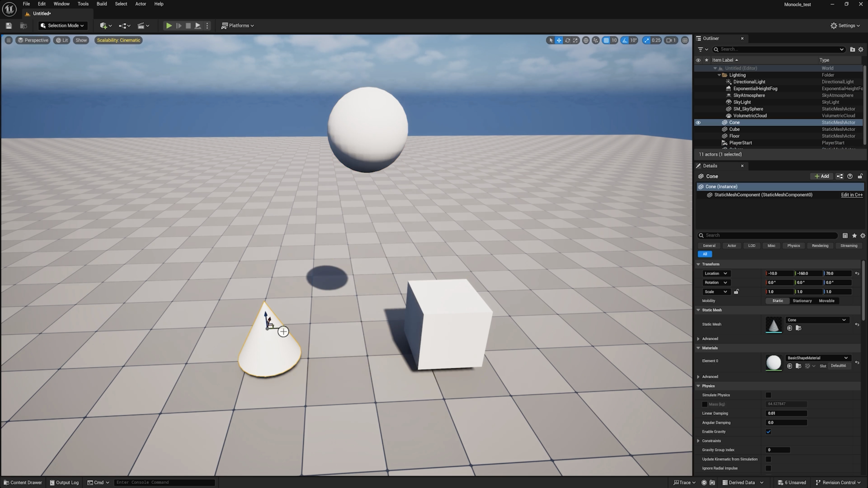
Task: Switch to the Scale transform tool
Action: [x=575, y=40]
